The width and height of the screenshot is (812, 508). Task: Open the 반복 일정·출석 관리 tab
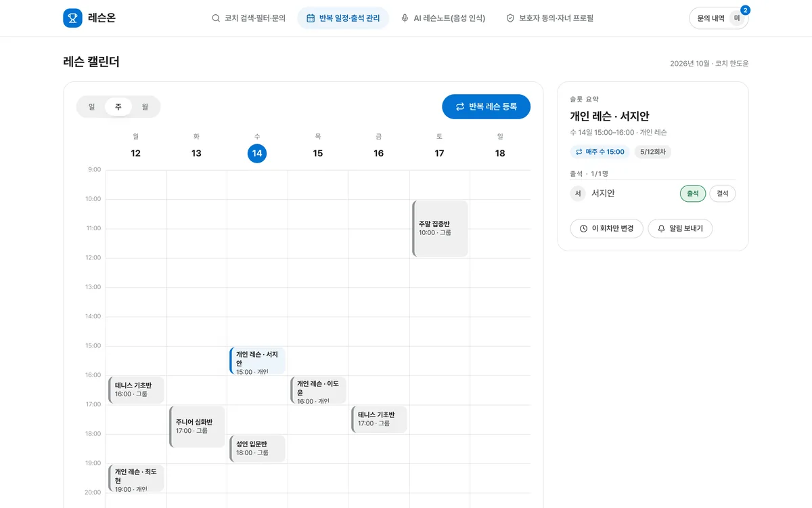tap(343, 18)
